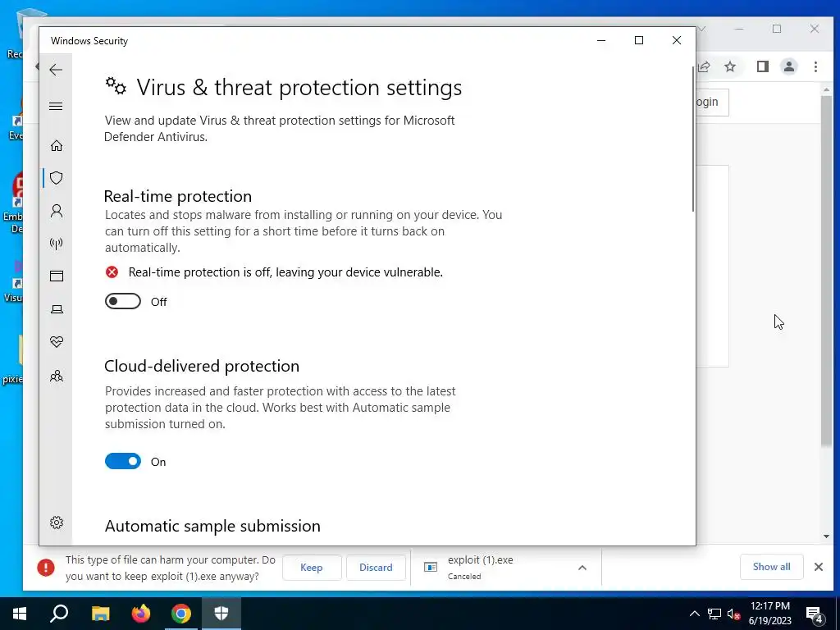
Task: Click the 'Canceled' download status text
Action: pos(464,577)
